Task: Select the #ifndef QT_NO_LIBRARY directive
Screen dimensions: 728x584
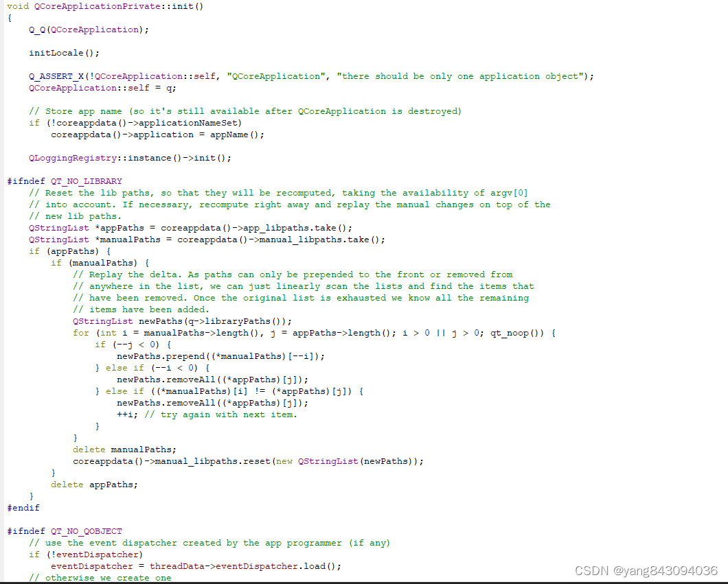Action: click(65, 180)
